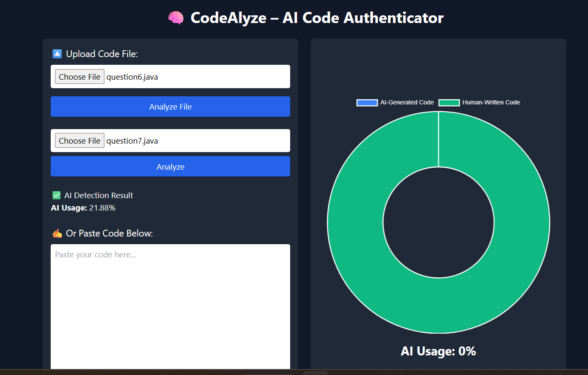Click the AI Detection Result label
588x375 pixels.
tap(98, 195)
